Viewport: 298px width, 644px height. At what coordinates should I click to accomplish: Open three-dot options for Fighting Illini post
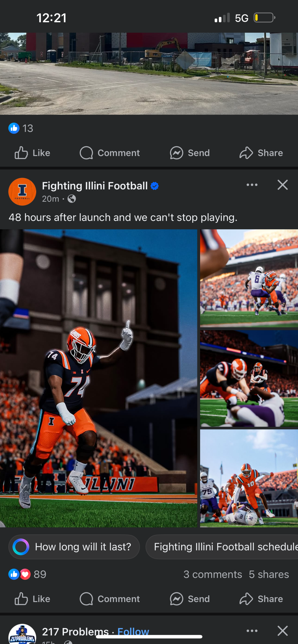(252, 185)
